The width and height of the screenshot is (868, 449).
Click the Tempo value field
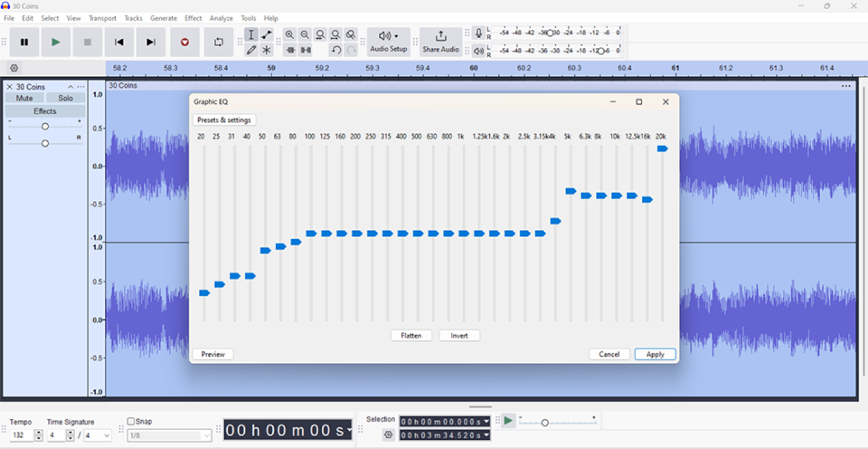[22, 436]
